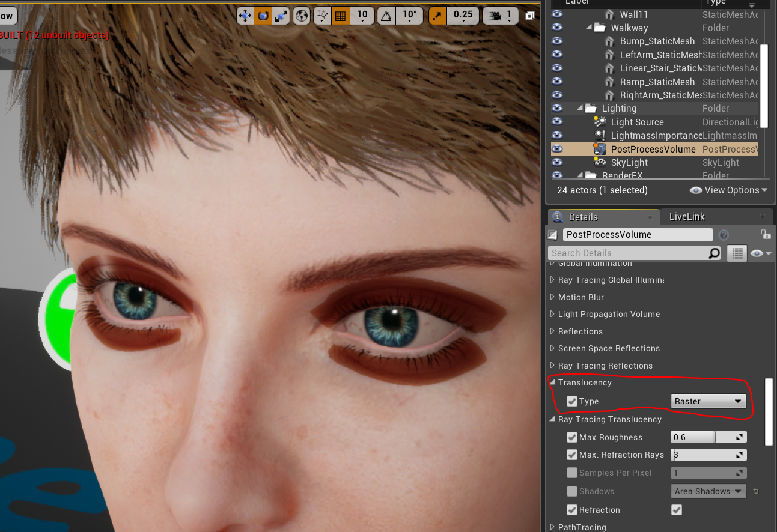Select the scale gizmo tool

[x=281, y=16]
